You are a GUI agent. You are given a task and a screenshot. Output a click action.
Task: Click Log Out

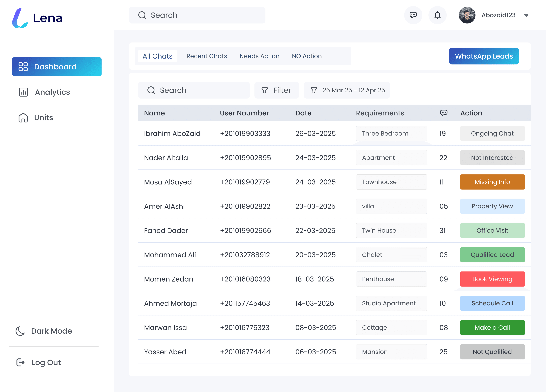[x=39, y=362]
